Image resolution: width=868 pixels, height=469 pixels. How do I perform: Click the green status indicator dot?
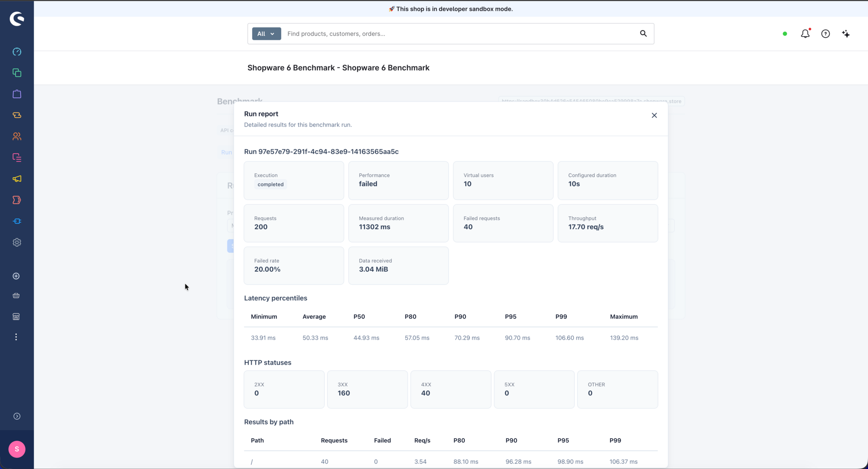coord(785,34)
